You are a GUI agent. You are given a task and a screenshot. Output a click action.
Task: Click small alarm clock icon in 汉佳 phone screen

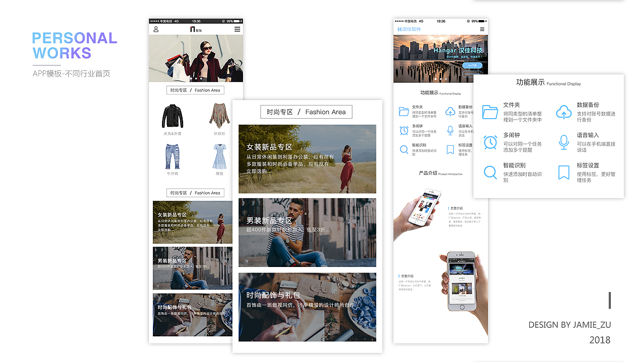point(404,130)
